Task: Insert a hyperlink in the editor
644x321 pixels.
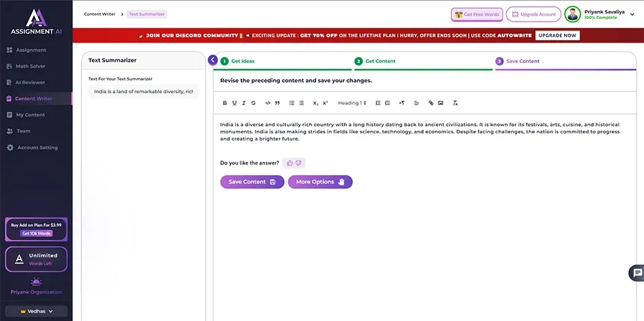Action: (430, 103)
